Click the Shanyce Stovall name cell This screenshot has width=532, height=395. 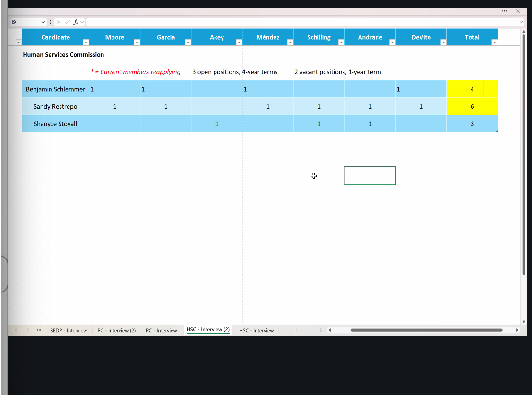(x=55, y=124)
